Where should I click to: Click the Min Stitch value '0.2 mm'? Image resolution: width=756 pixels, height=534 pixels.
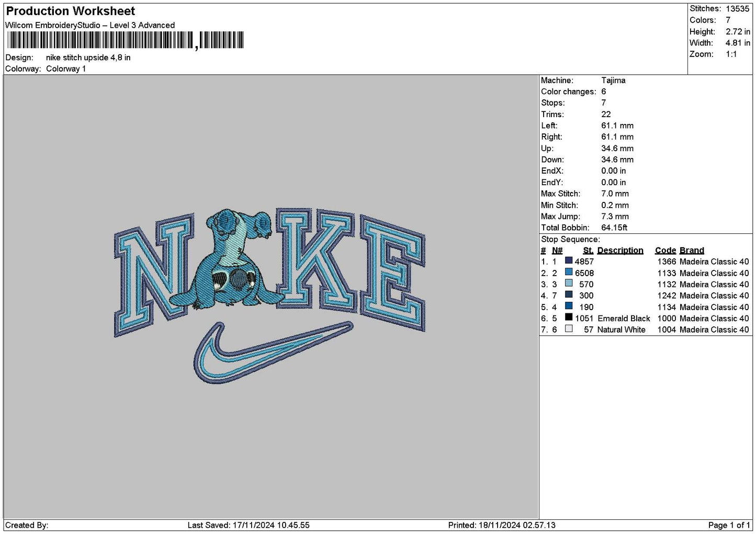pyautogui.click(x=615, y=205)
